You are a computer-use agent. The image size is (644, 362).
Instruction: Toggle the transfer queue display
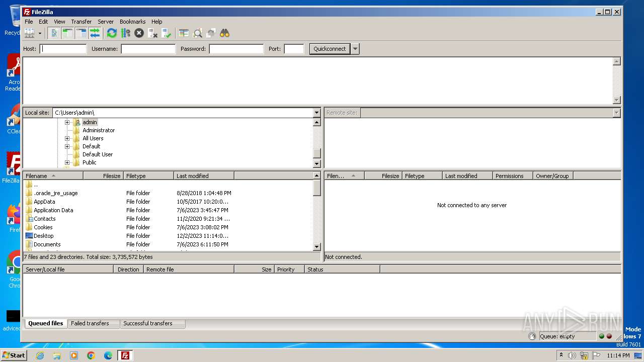tap(95, 33)
